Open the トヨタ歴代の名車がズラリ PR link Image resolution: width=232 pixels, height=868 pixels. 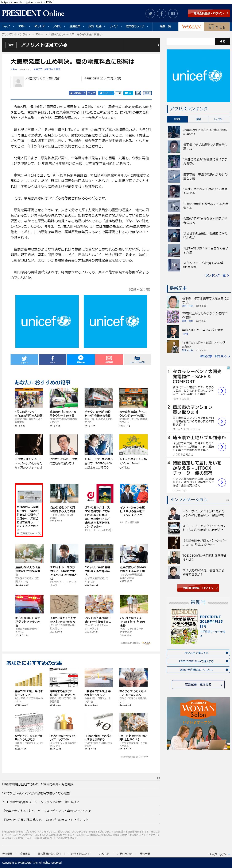[41, 802]
